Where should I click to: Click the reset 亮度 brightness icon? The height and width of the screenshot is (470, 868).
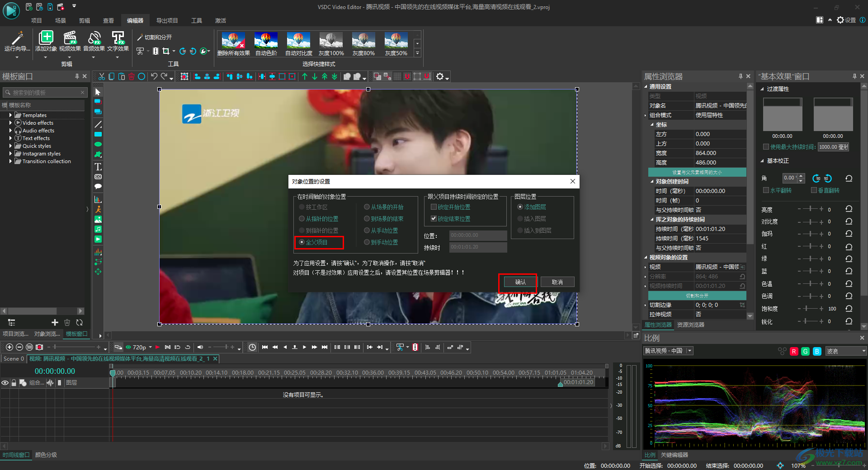point(849,209)
